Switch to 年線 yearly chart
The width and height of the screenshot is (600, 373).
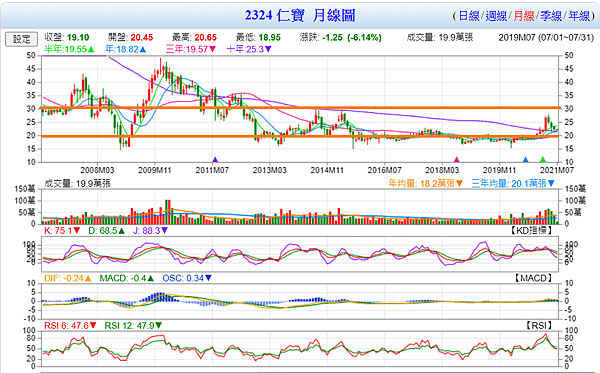click(579, 16)
